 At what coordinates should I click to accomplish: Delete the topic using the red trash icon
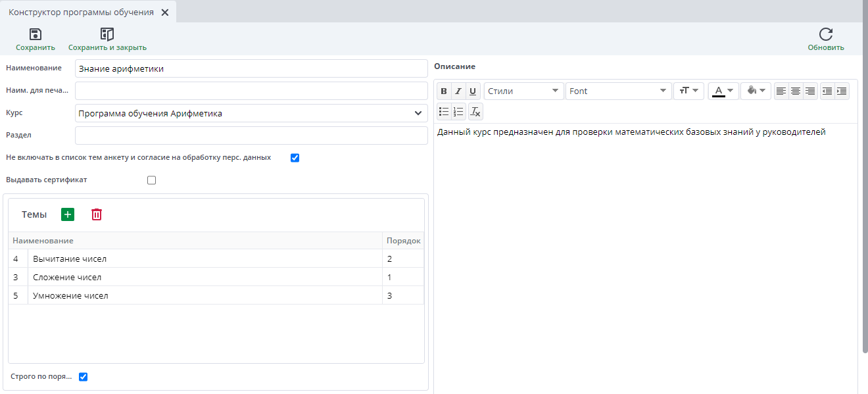(x=97, y=214)
